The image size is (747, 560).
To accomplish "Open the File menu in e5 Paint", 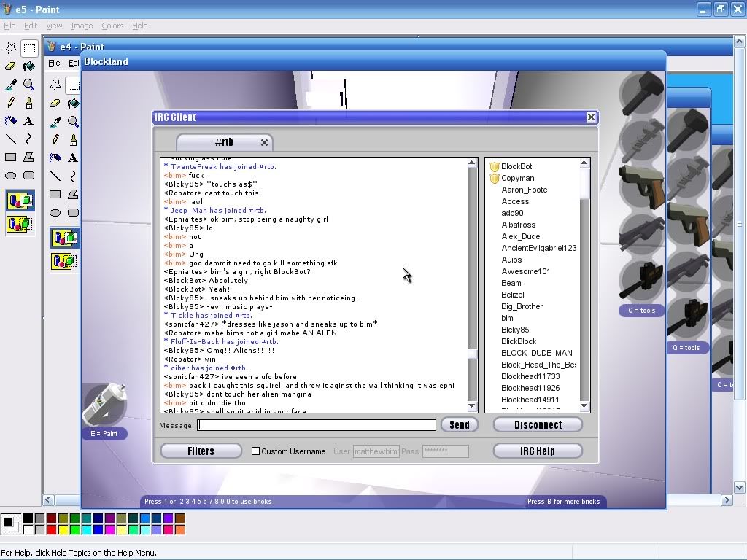I will click(x=9, y=26).
